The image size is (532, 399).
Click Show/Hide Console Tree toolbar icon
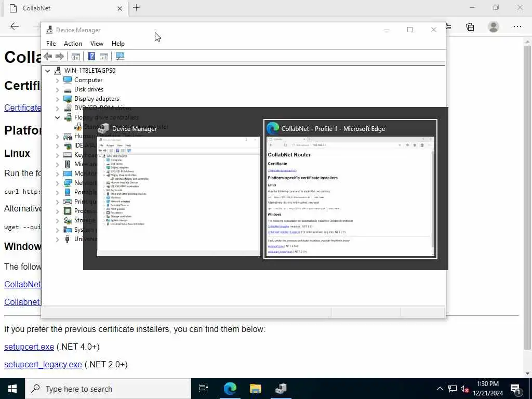(76, 56)
